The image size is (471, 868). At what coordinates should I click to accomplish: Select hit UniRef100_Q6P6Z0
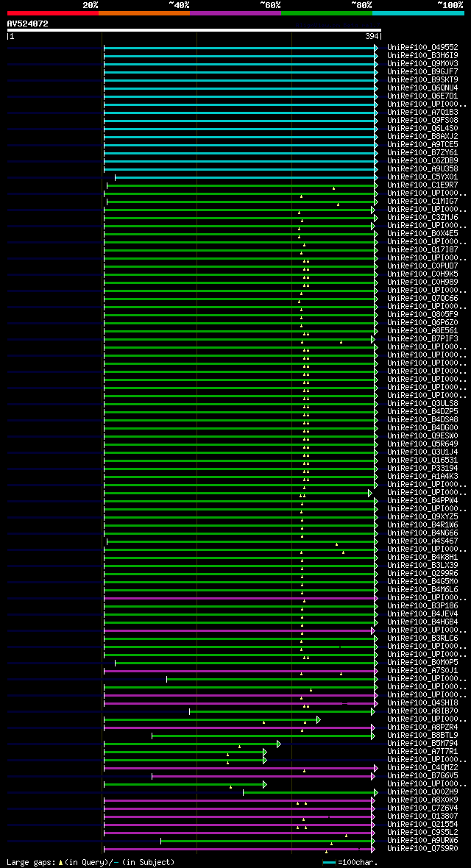(422, 323)
